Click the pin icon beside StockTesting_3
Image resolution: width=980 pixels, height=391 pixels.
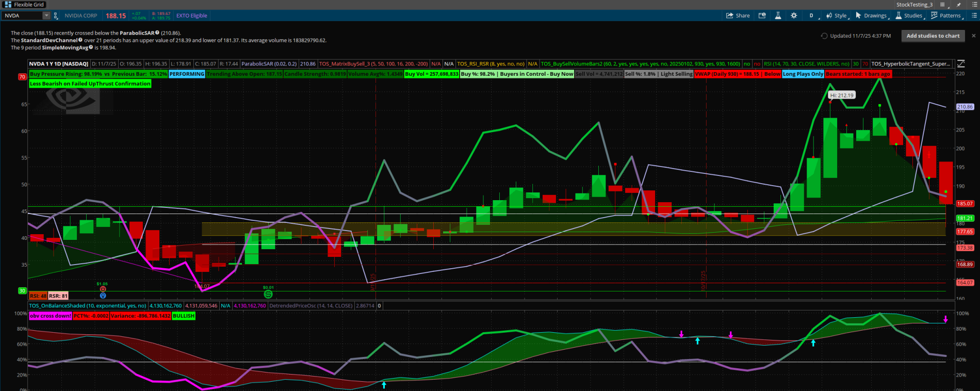[x=958, y=5]
